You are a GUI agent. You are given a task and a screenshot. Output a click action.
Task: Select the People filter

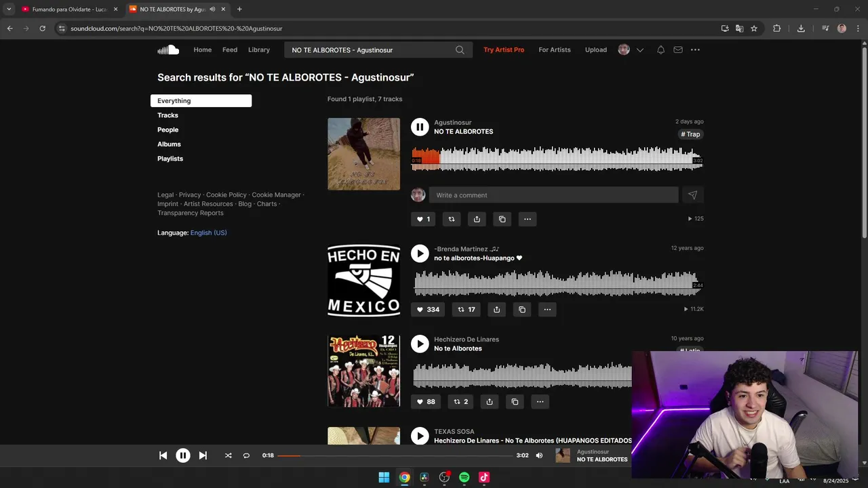tap(167, 129)
